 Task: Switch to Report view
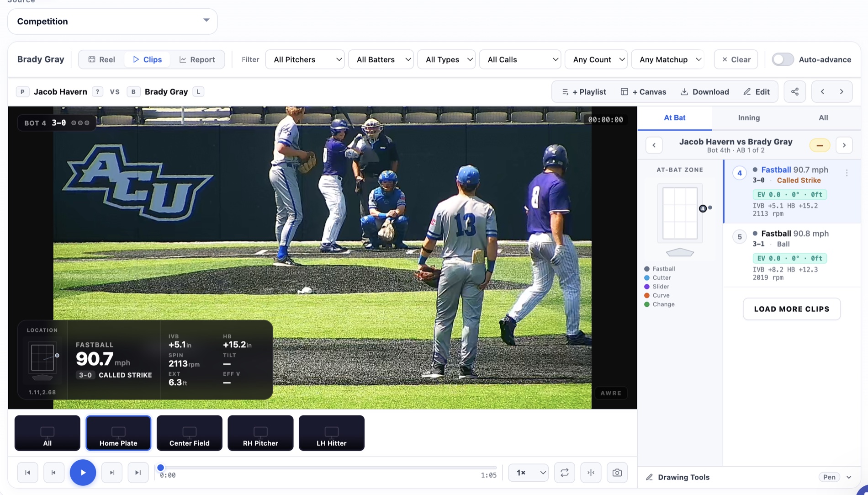197,59
